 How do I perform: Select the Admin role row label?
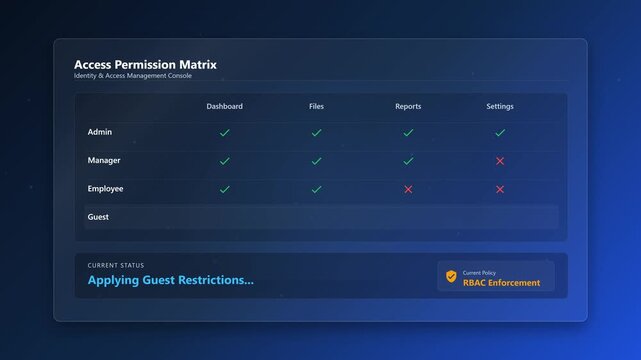pos(100,132)
